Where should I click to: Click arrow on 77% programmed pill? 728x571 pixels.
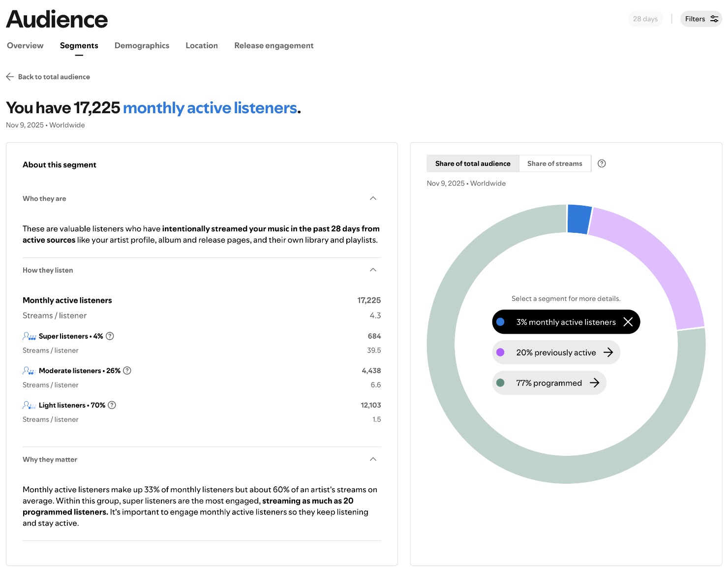[x=594, y=383]
